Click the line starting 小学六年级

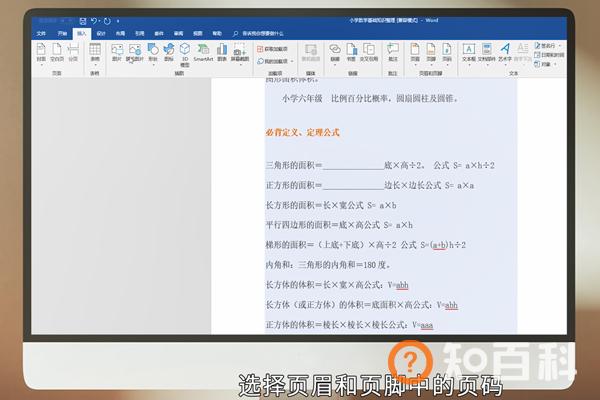pyautogui.click(x=370, y=99)
